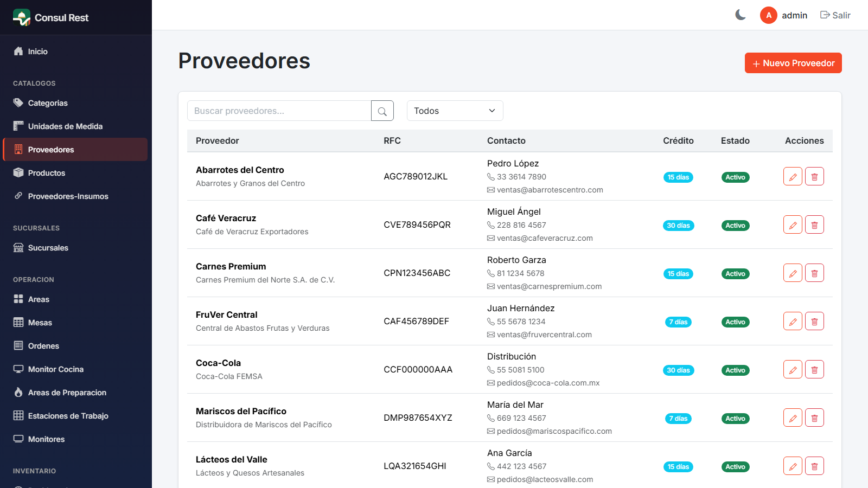
Task: Focus the Buscar proveedores search field
Action: point(279,111)
